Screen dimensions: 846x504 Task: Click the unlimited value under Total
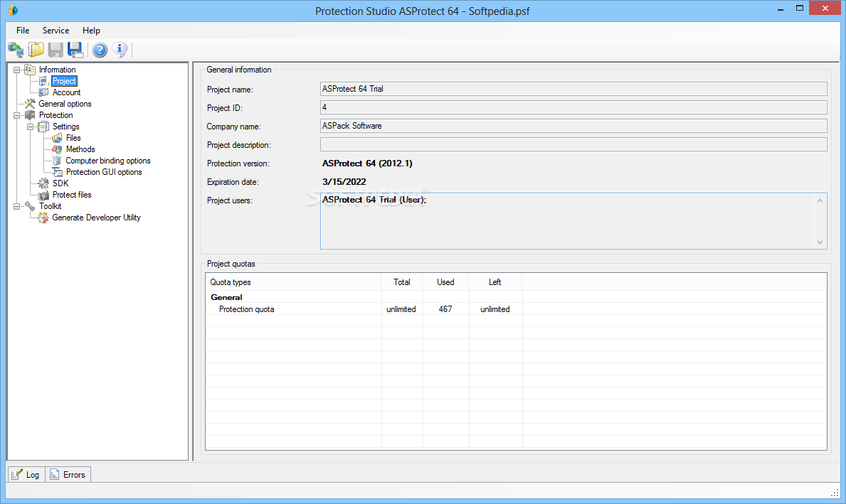[401, 309]
